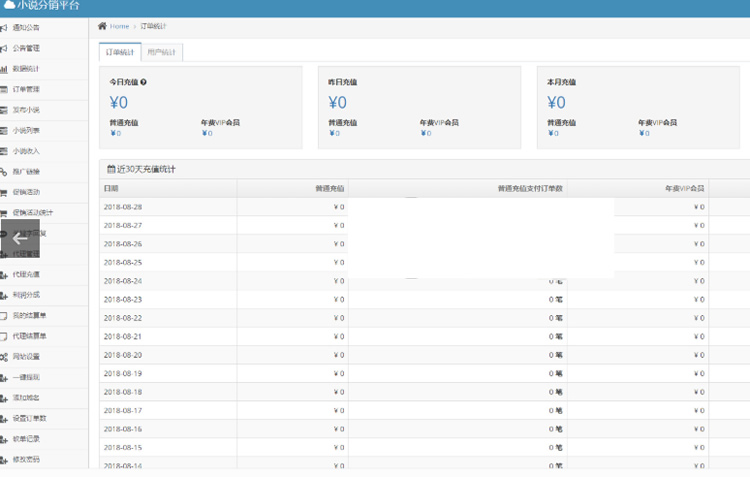
Task: Open 小说列表 in the sidebar
Action: (x=27, y=130)
